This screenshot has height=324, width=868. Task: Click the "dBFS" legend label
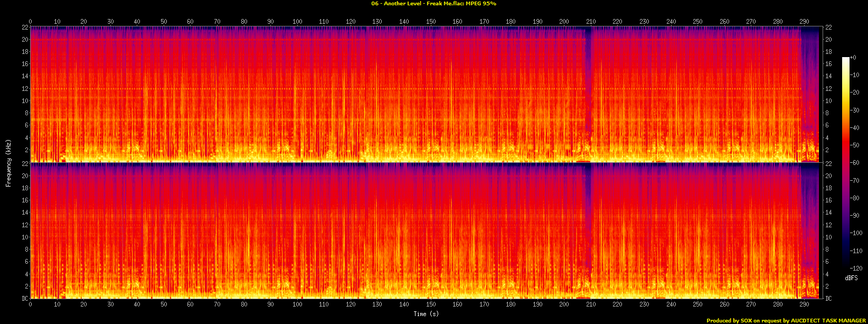tap(851, 278)
